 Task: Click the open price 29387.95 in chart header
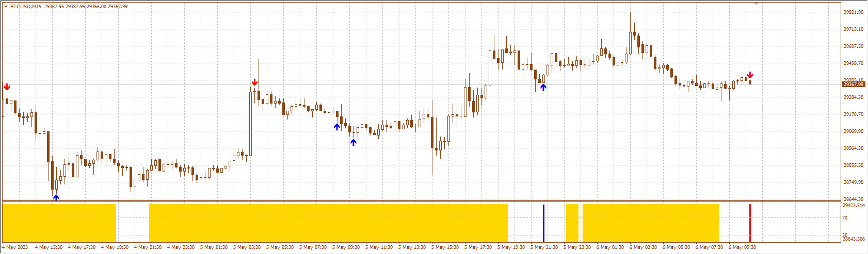click(x=54, y=7)
